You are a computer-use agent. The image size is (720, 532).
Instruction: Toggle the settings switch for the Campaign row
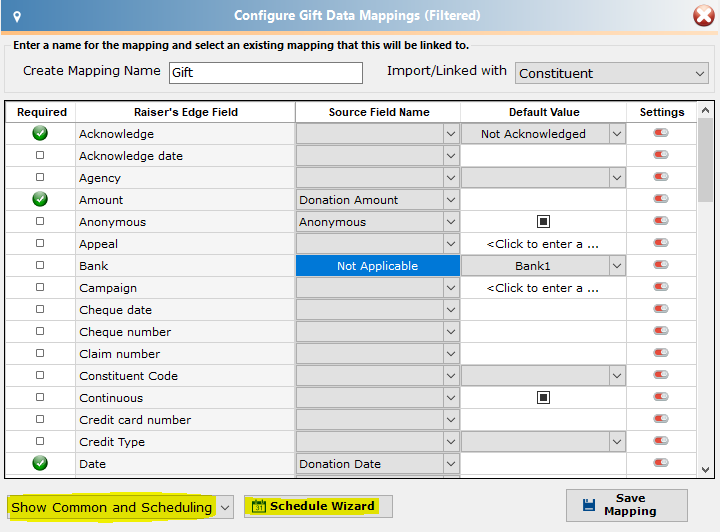point(661,287)
